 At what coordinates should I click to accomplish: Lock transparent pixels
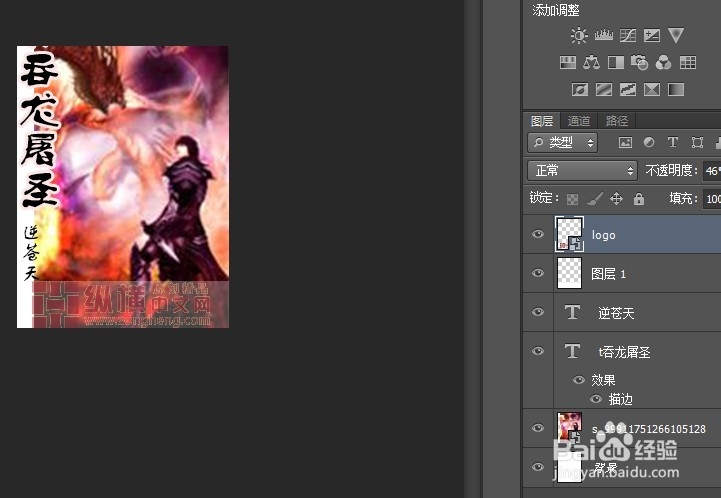coord(572,199)
